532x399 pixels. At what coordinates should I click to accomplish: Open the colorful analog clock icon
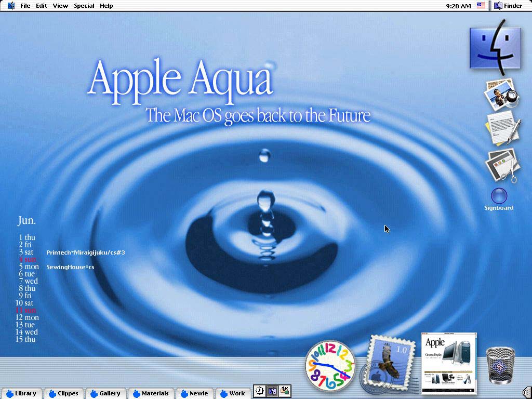click(330, 366)
